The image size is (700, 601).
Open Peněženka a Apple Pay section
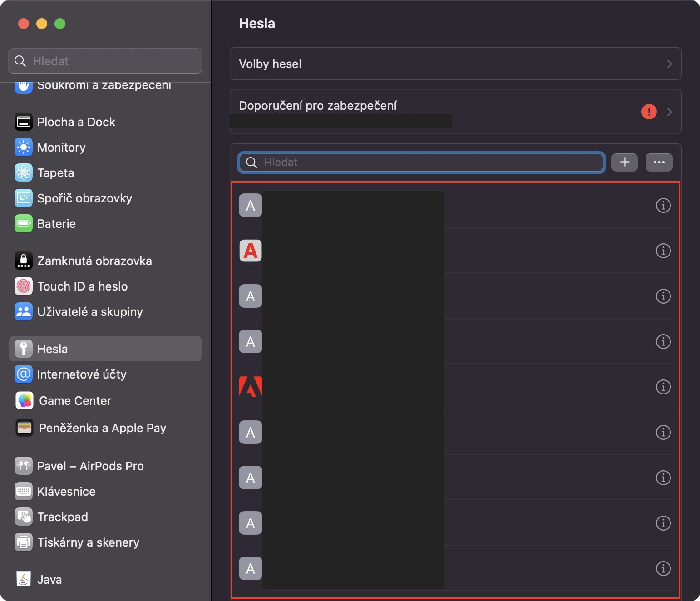pos(102,428)
